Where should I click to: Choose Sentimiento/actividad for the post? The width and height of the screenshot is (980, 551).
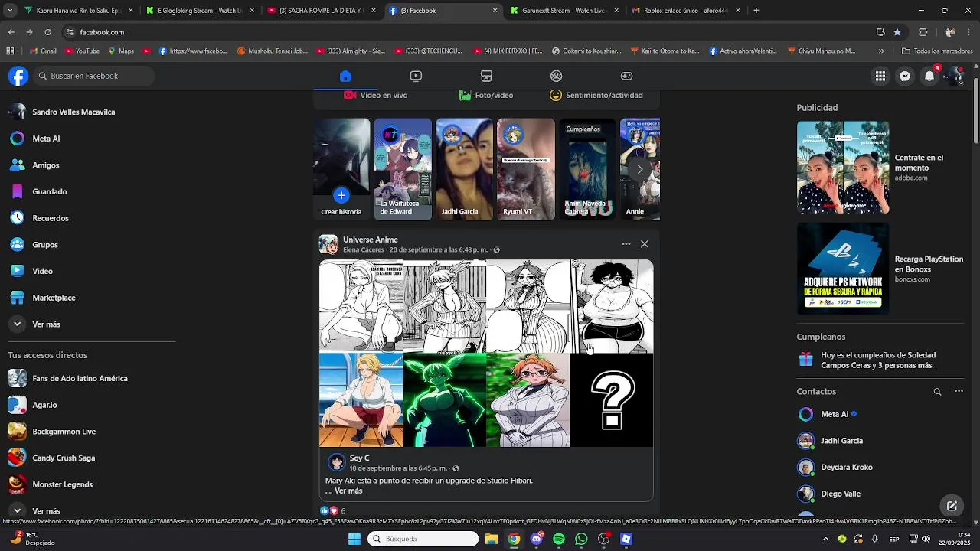[596, 95]
